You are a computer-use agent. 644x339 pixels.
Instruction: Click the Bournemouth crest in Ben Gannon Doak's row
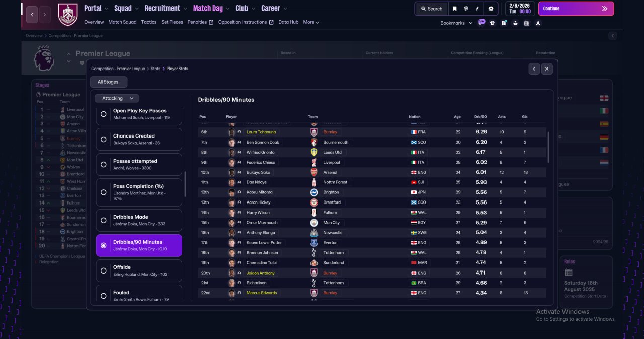(x=314, y=142)
